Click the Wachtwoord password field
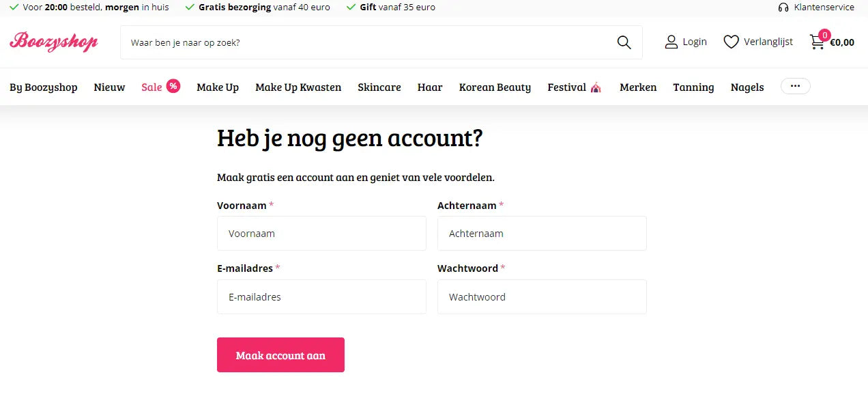Image resolution: width=868 pixels, height=403 pixels. click(542, 296)
